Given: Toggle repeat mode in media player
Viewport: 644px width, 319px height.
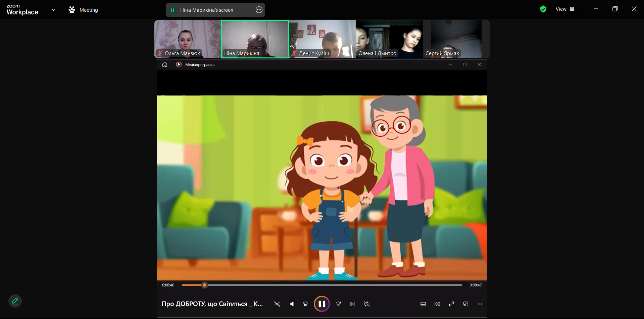Looking at the screenshot, I should [x=367, y=304].
